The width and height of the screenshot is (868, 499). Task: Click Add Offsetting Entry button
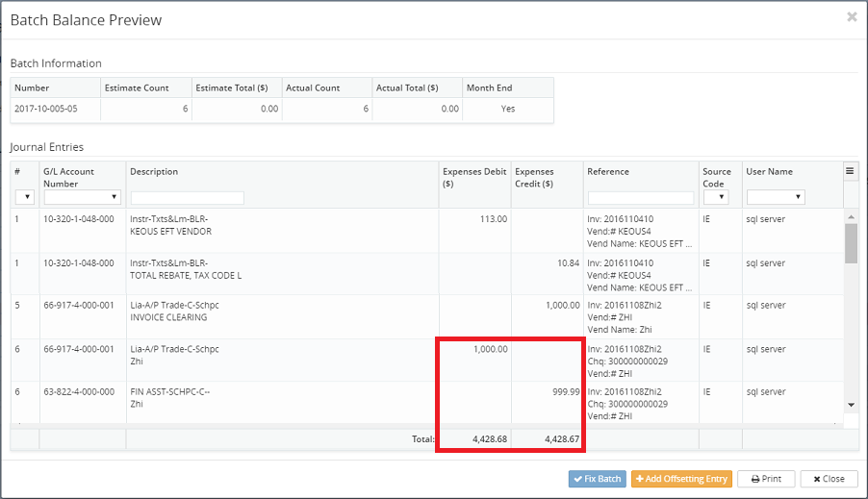(x=682, y=479)
